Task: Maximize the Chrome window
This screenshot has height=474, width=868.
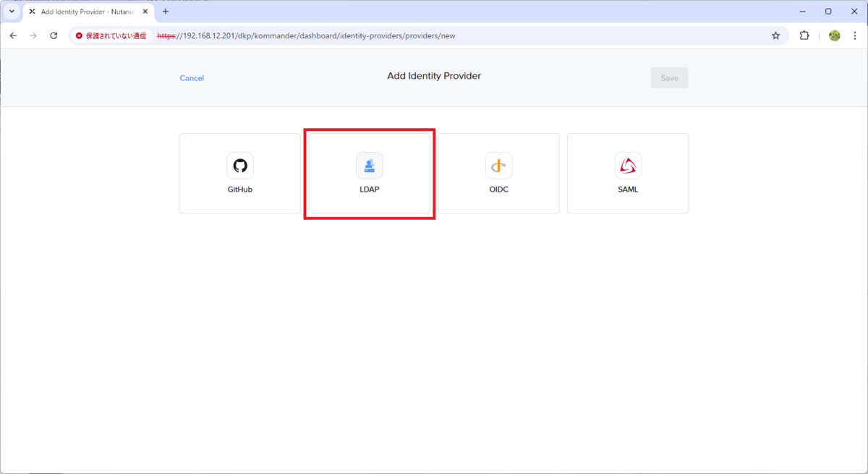Action: (828, 12)
